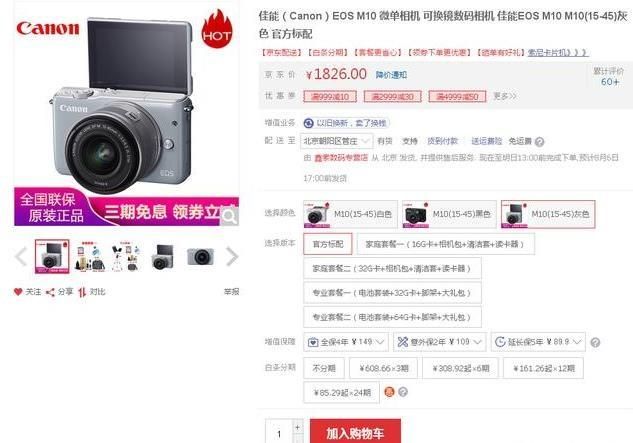This screenshot has width=633, height=443.
Task: Click the heart follow icon
Action: 18,292
